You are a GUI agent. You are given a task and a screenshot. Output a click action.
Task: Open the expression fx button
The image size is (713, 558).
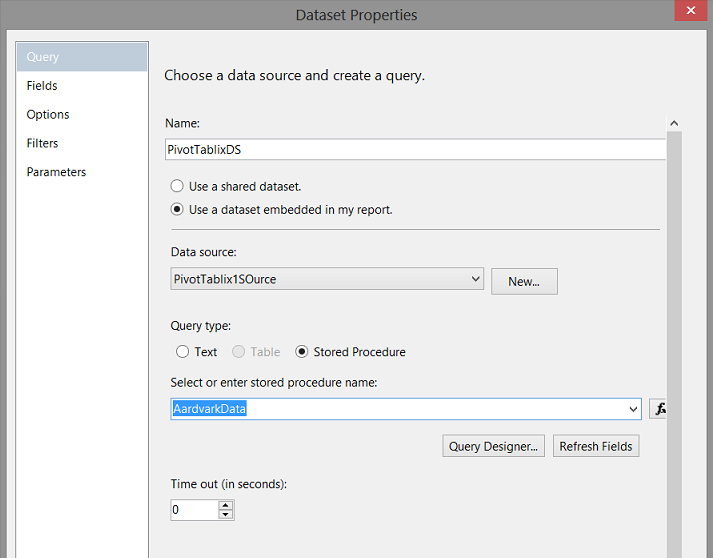(659, 409)
